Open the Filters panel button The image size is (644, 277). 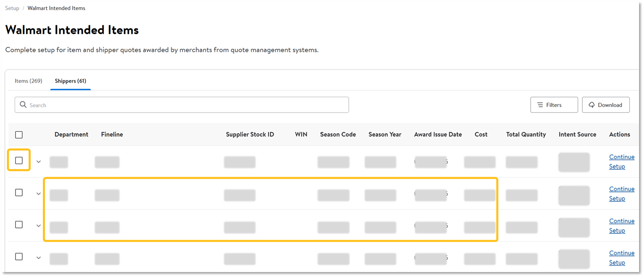[x=554, y=105]
